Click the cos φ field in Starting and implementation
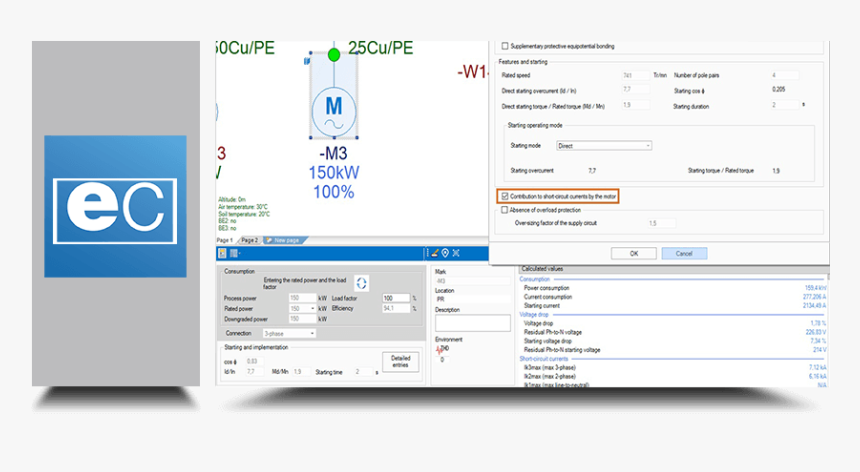This screenshot has height=472, width=860. click(x=255, y=361)
